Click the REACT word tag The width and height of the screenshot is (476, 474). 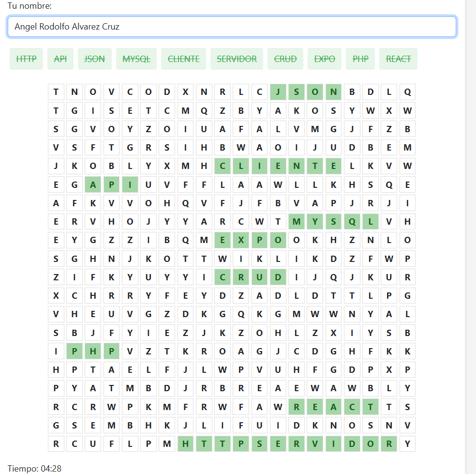pos(398,59)
